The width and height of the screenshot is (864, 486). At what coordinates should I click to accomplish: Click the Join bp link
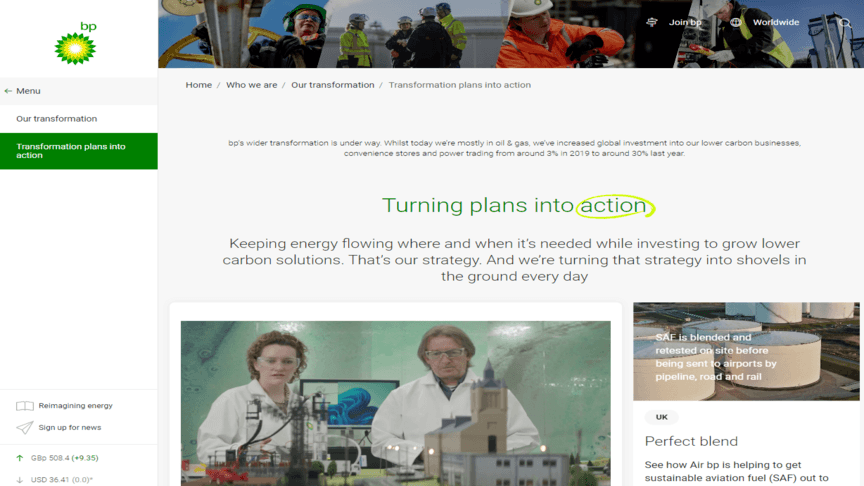(x=685, y=22)
